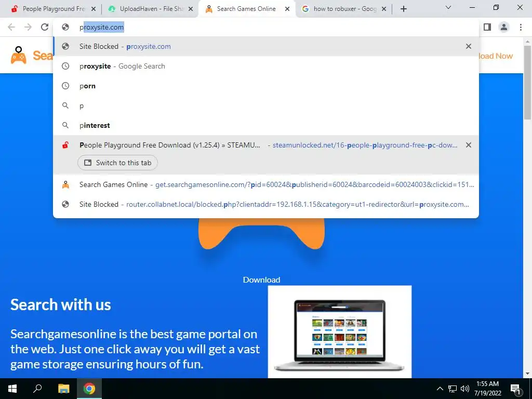Select the single letter p search suggestion
Image resolution: width=532 pixels, height=399 pixels.
266,106
